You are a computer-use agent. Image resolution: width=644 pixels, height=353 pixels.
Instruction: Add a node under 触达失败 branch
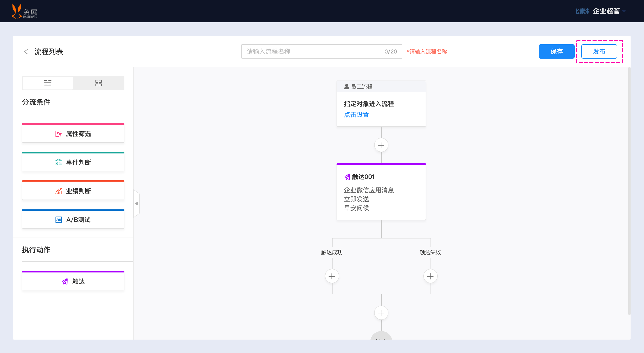click(x=430, y=276)
